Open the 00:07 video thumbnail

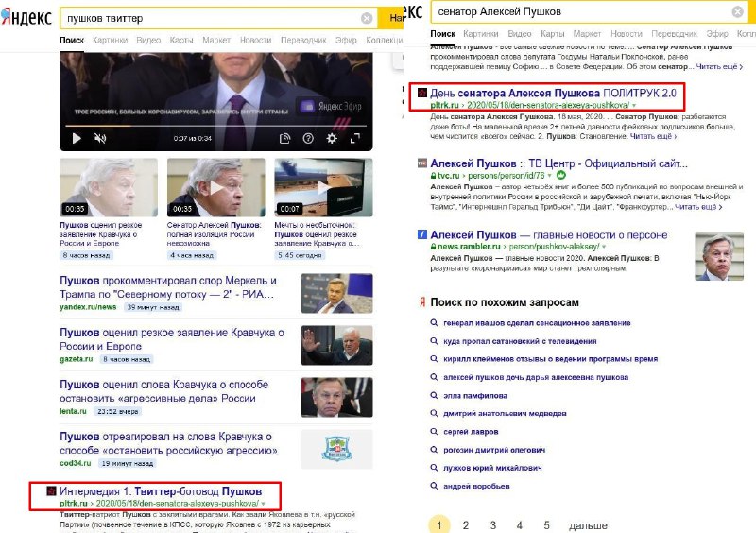point(323,187)
